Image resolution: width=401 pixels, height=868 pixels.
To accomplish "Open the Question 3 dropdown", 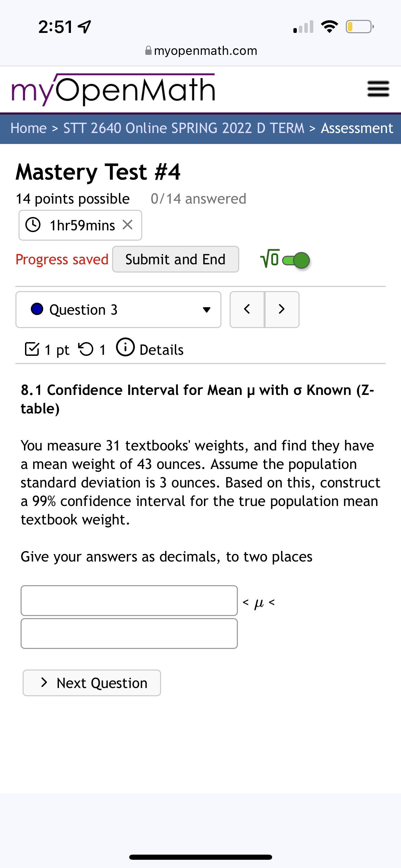I will click(x=118, y=309).
